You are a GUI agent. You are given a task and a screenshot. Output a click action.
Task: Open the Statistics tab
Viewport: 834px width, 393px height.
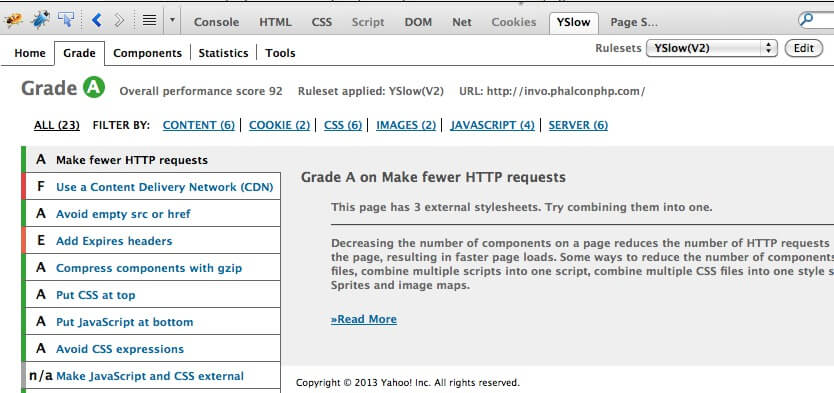point(223,53)
